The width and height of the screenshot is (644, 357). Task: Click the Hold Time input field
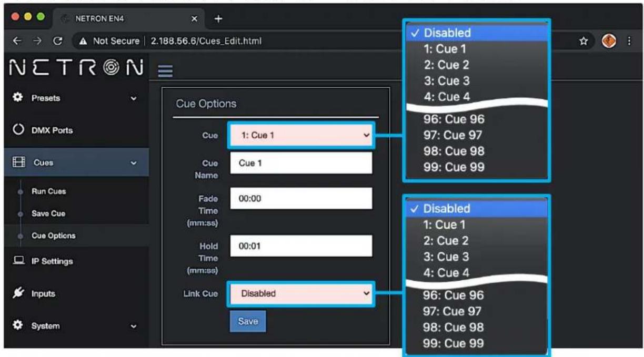coord(301,246)
